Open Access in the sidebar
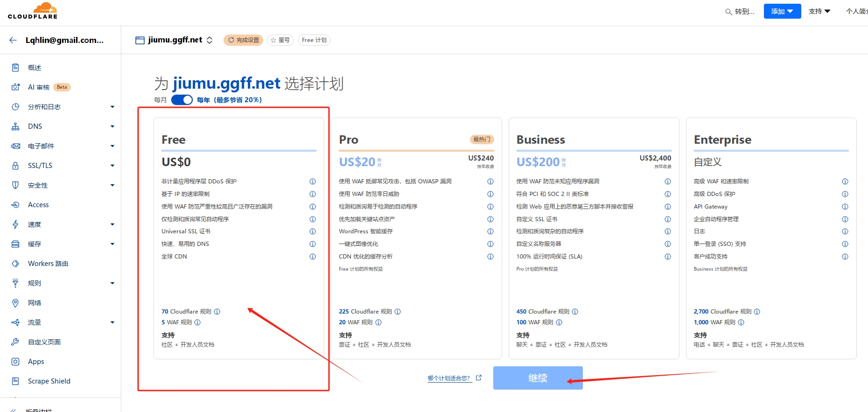 38,205
